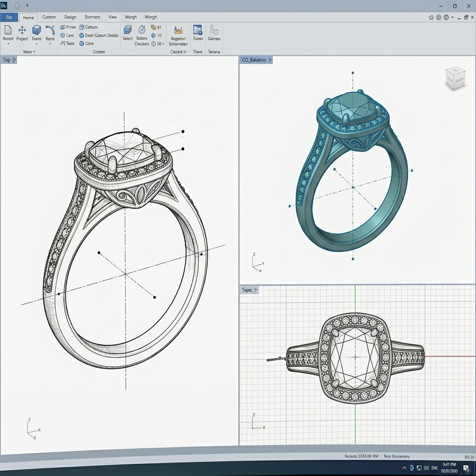The image size is (476, 476).
Task: Click the quick access tag icon
Action: click(x=17, y=6)
